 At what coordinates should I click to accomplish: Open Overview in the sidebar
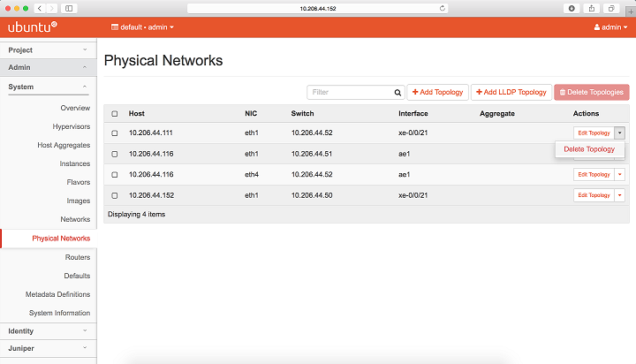pyautogui.click(x=75, y=108)
